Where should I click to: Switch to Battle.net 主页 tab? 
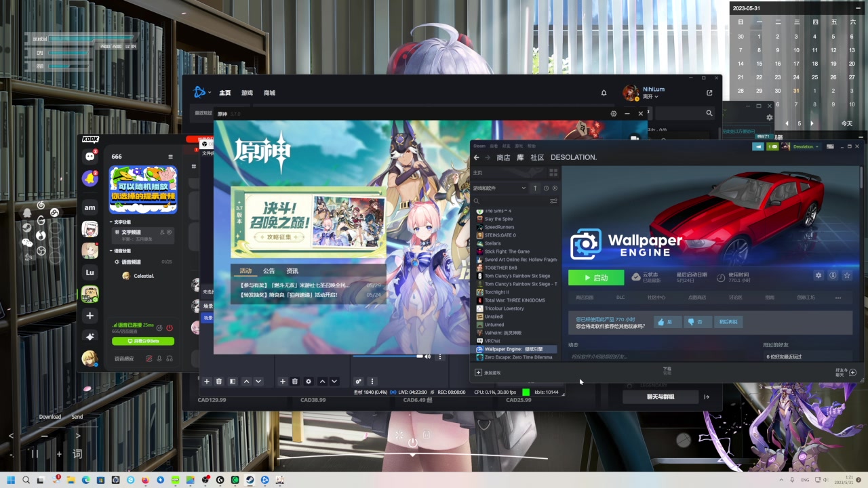pos(225,93)
